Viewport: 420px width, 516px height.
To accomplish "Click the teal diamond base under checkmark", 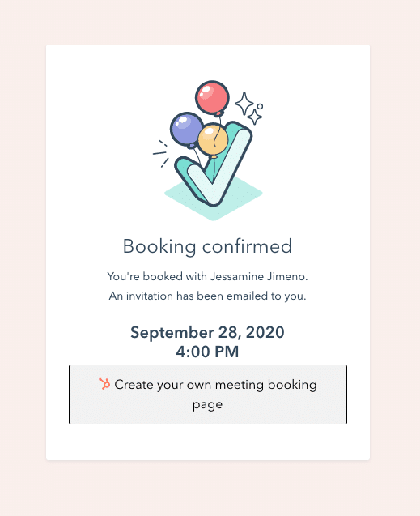I will click(214, 198).
